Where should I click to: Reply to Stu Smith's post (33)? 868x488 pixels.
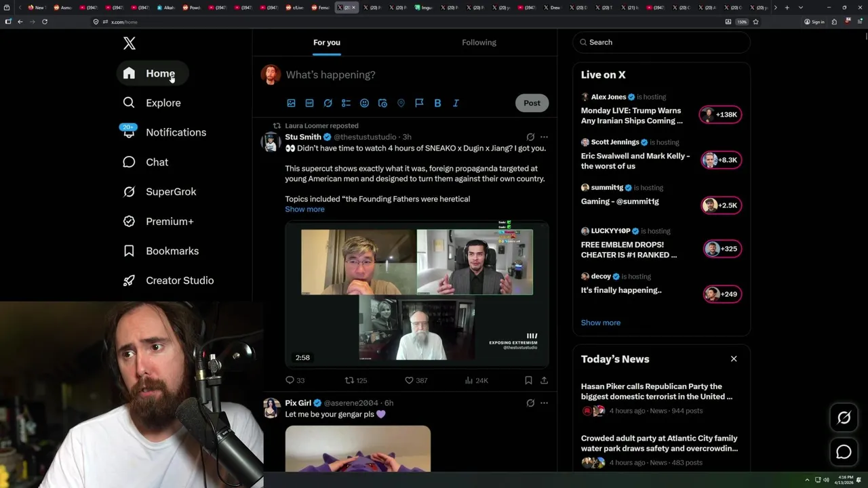point(295,380)
